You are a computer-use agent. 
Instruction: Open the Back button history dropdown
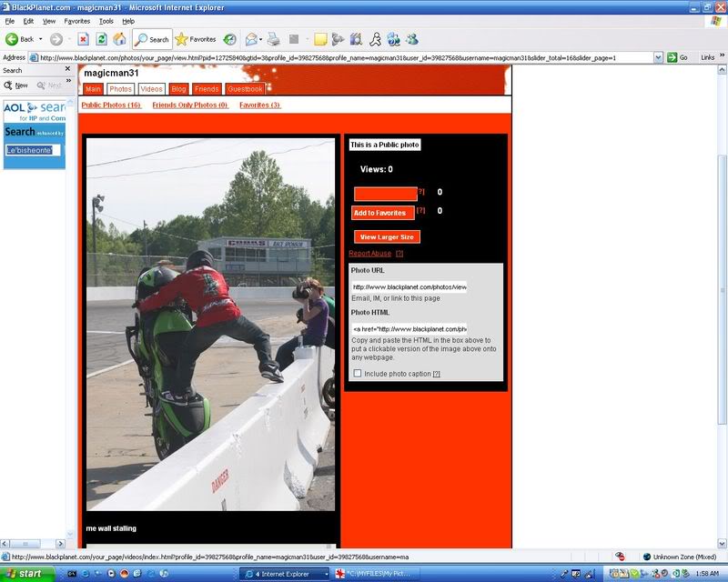pos(39,40)
